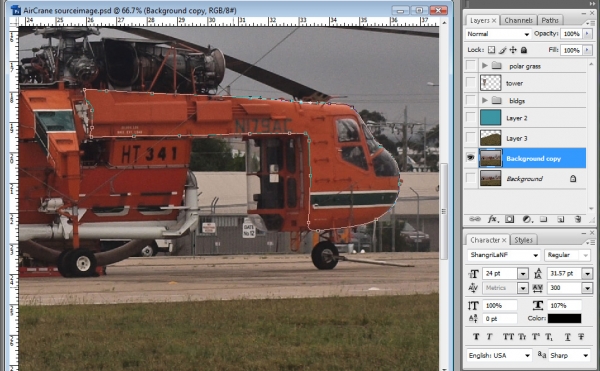The width and height of the screenshot is (600, 371).
Task: Open the Normal blend mode dropdown
Action: [498, 34]
